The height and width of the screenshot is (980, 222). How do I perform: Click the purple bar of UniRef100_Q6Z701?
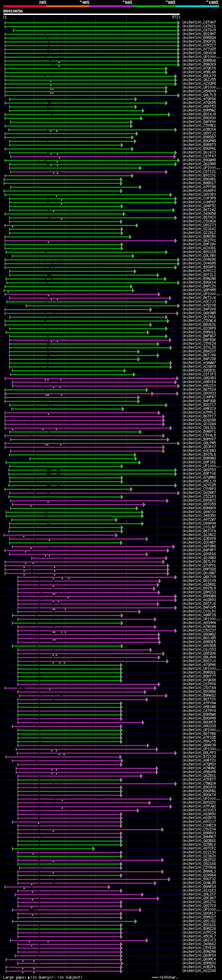tap(91, 241)
